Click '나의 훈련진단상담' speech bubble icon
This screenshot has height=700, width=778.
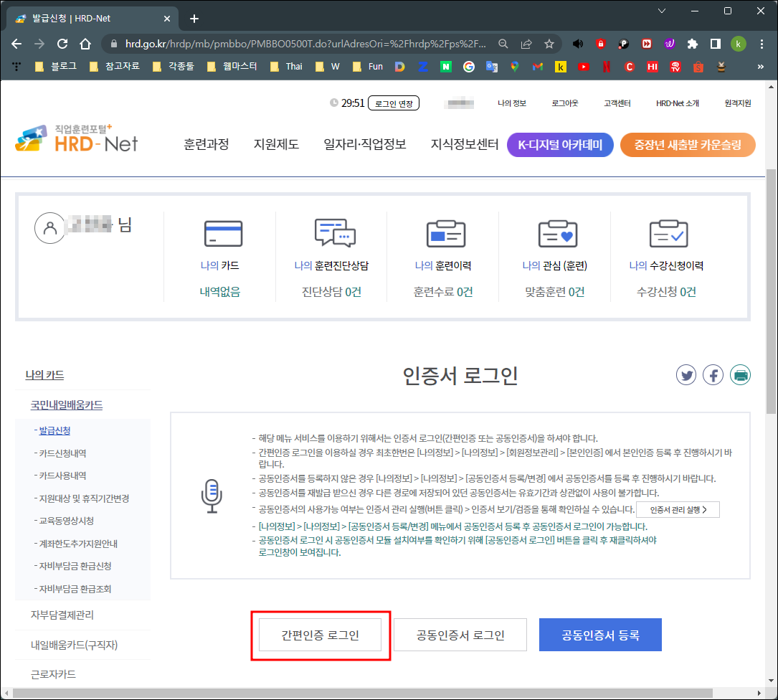click(335, 233)
